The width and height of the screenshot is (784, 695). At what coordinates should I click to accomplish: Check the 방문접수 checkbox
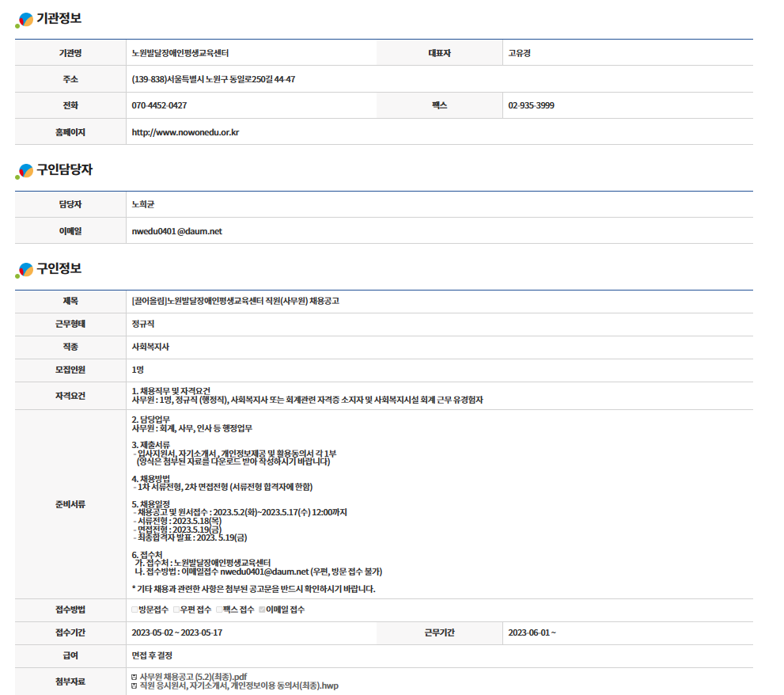click(x=134, y=610)
